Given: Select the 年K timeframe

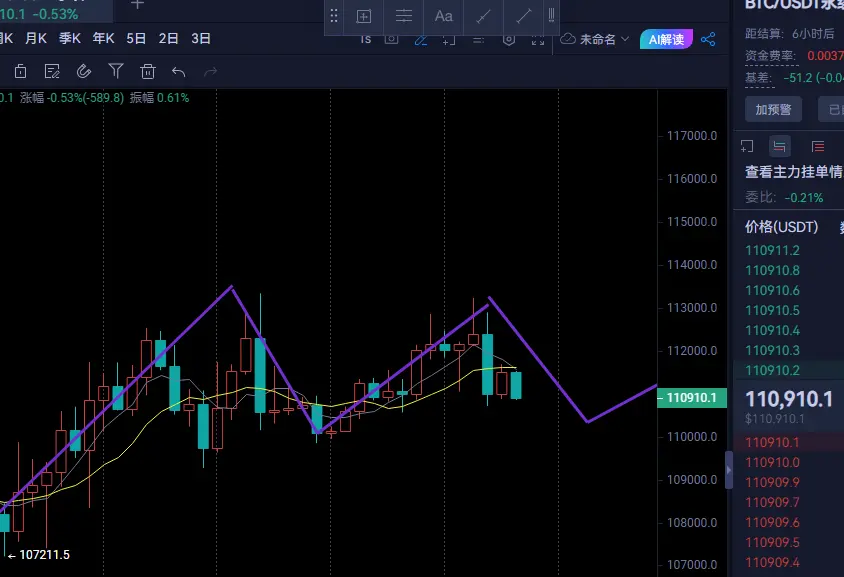Looking at the screenshot, I should 103,39.
